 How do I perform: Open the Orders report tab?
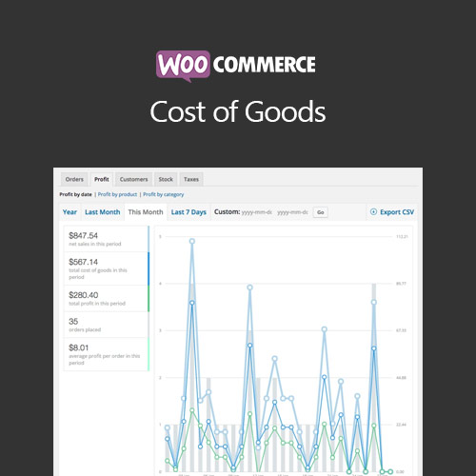pos(74,179)
